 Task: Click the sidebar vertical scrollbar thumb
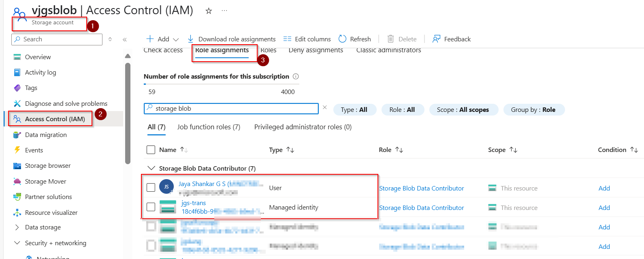[x=128, y=113]
